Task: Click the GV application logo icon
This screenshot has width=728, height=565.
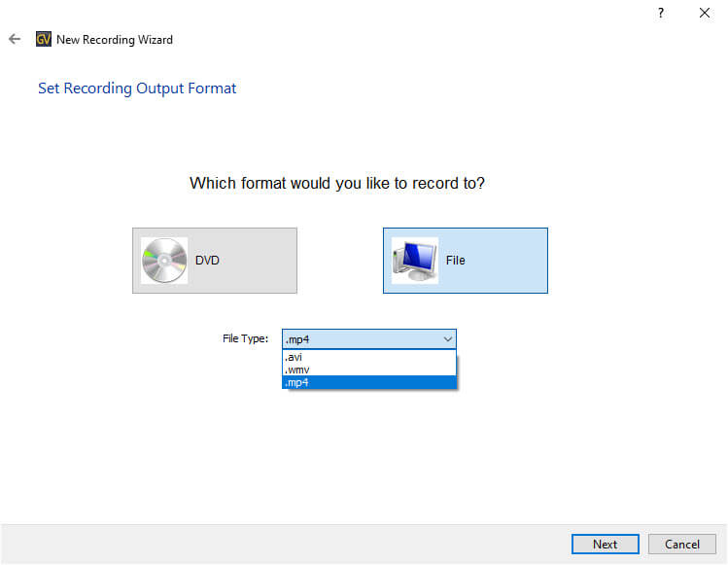Action: (x=44, y=39)
